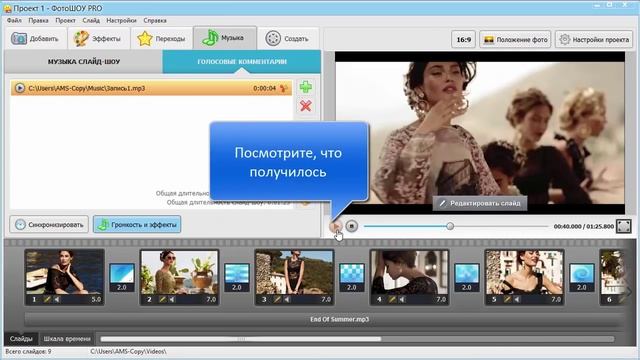640x360 pixels.
Task: Click the sound icon on slide 4
Action: click(402, 300)
